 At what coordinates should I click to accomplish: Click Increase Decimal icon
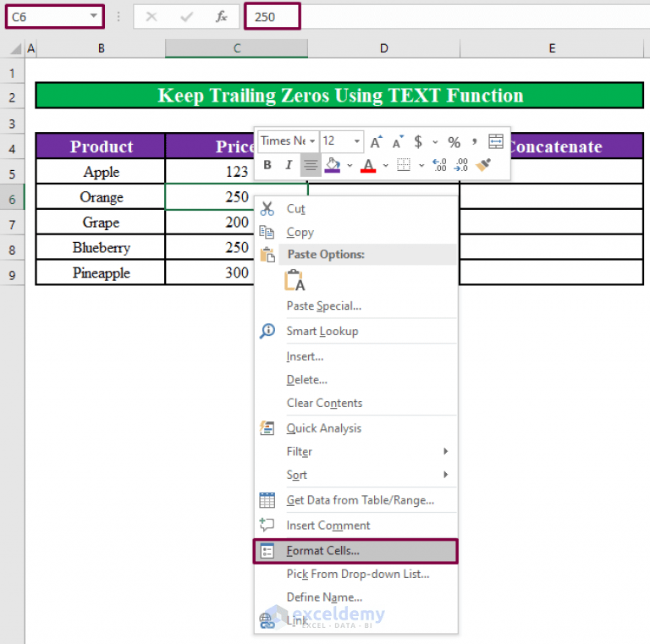click(x=440, y=165)
